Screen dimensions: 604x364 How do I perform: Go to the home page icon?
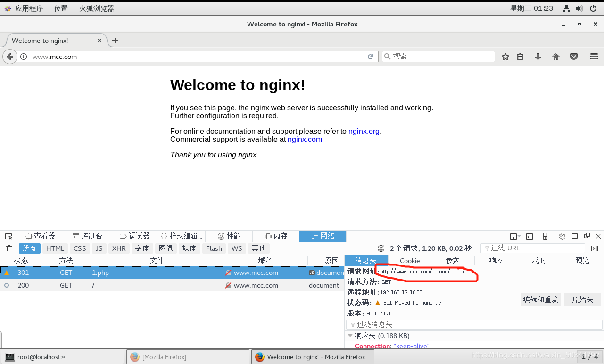(x=556, y=57)
